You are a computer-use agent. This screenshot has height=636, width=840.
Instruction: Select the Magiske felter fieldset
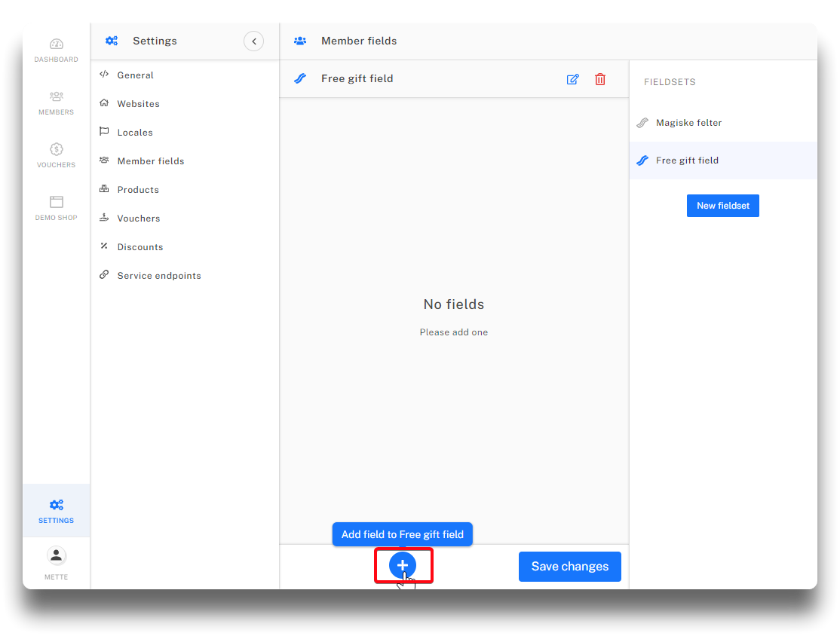coord(688,123)
